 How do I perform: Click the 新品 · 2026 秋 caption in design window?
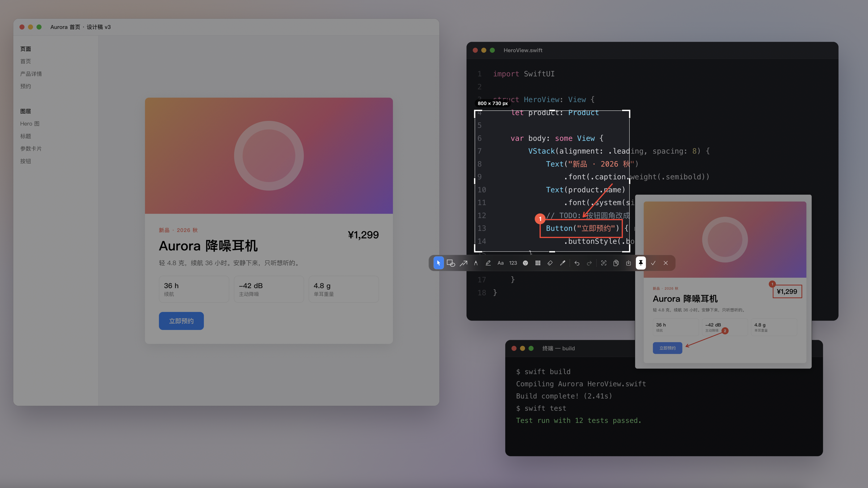tap(178, 230)
